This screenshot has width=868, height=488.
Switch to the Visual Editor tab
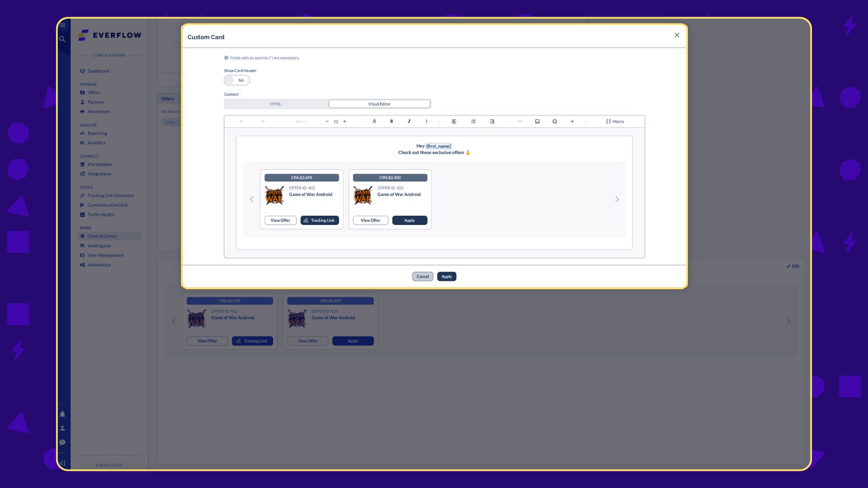pos(379,104)
